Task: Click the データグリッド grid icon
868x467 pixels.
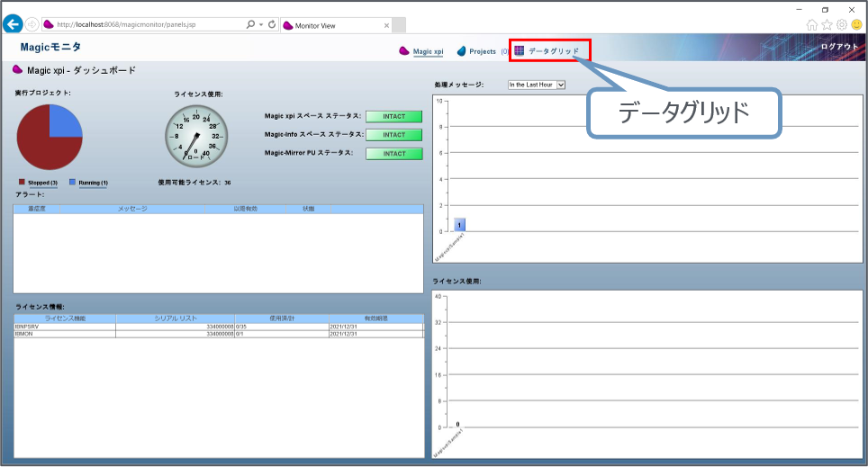Action: tap(520, 51)
